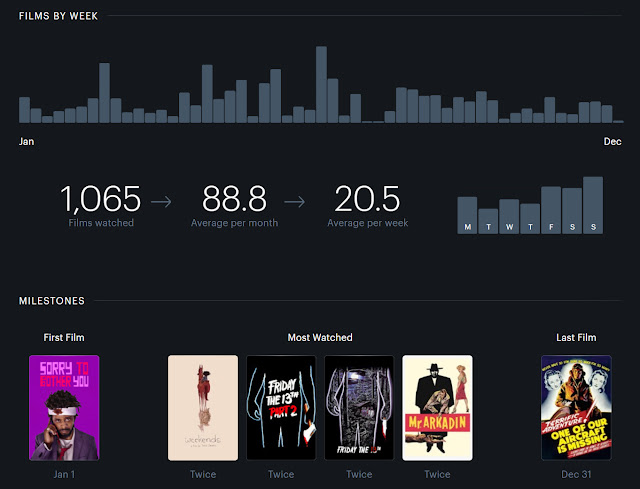Click the Dec axis label
Viewport: 640px width, 489px height.
click(612, 142)
